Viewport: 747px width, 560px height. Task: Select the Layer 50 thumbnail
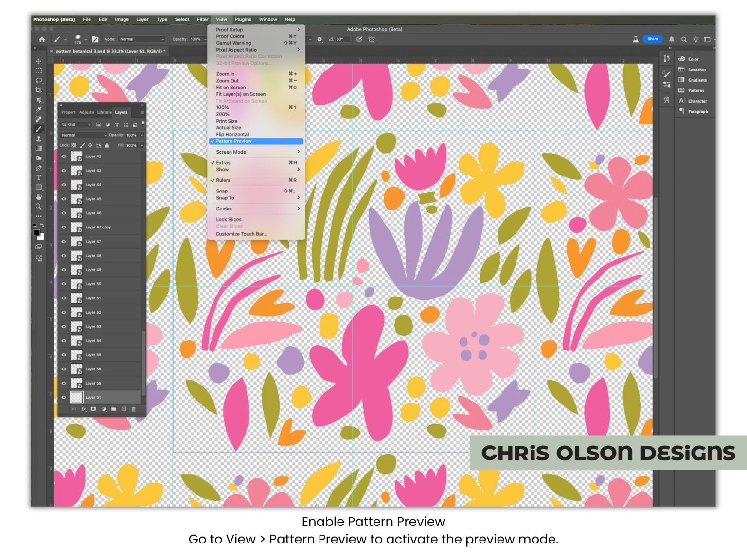[77, 284]
